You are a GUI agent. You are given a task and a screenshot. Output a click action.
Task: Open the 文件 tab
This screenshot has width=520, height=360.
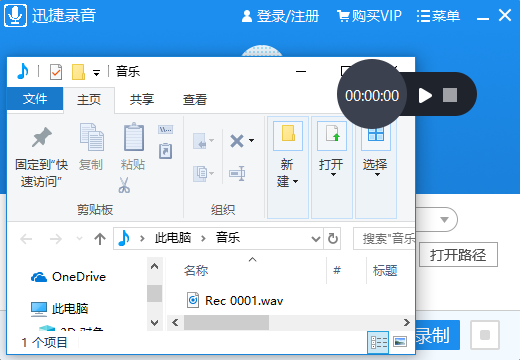click(x=35, y=99)
